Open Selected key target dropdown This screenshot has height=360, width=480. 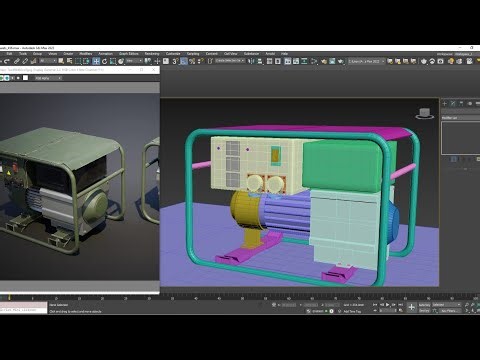(446, 305)
